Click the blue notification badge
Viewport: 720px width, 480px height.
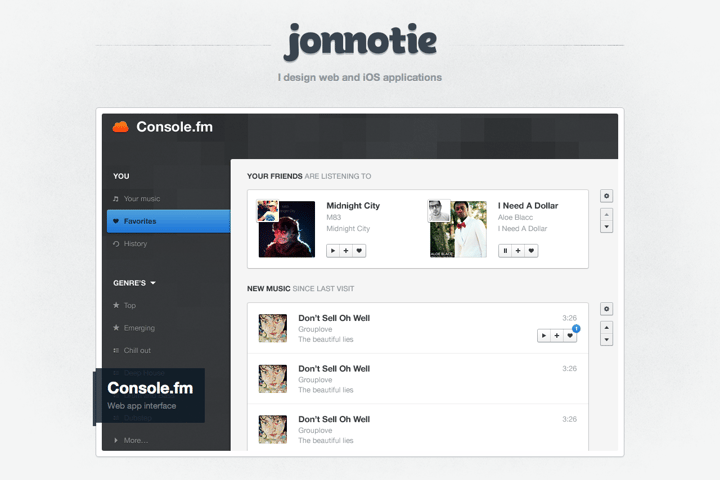[x=576, y=328]
